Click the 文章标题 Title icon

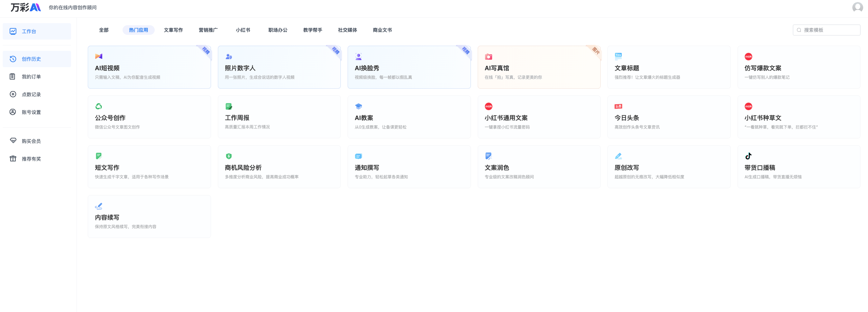point(618,57)
